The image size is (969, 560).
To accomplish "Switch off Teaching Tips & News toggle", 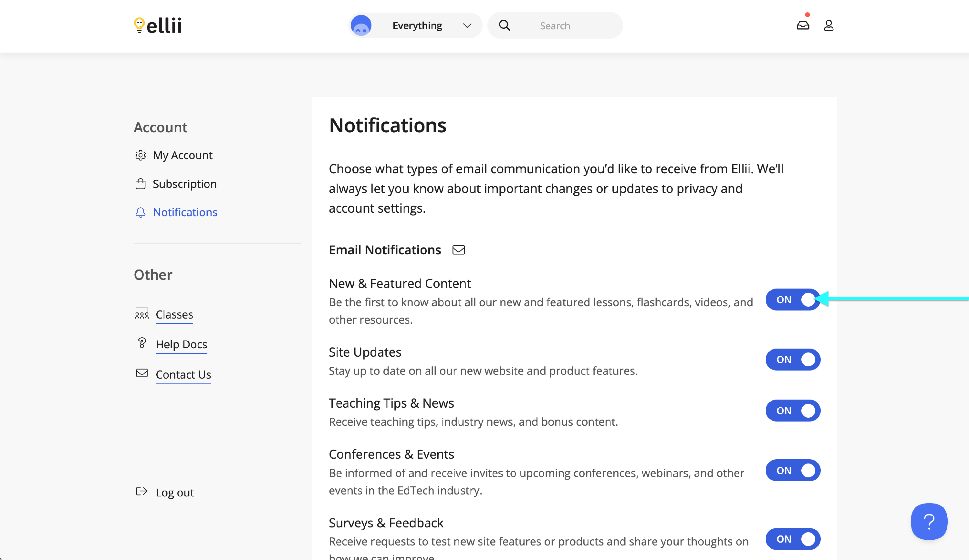I will 793,411.
